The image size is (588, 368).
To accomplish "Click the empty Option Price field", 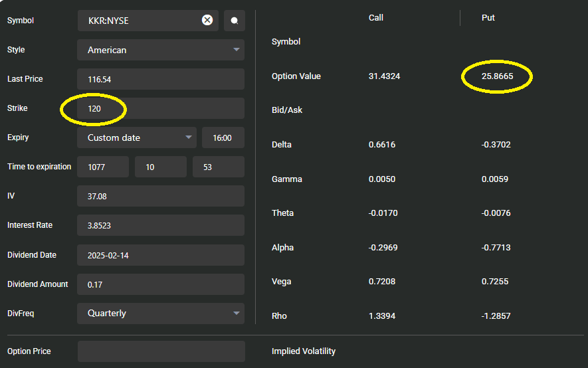I will tap(161, 351).
